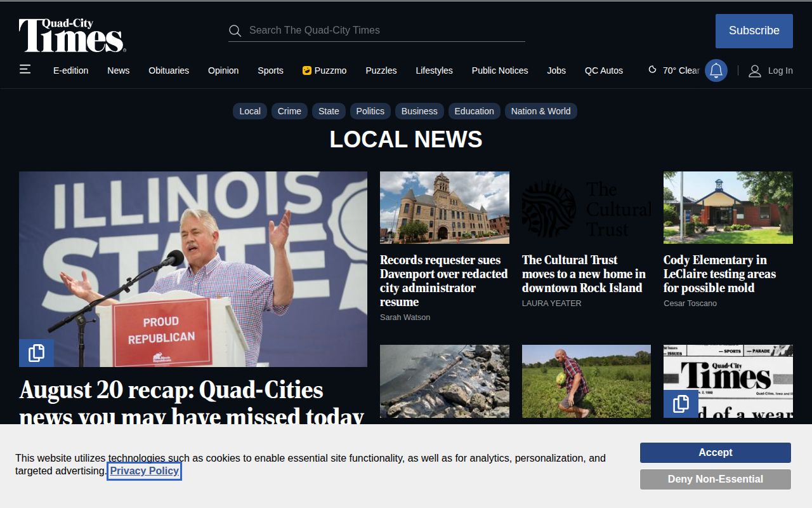812x508 pixels.
Task: Select the Education category pill
Action: tap(475, 111)
